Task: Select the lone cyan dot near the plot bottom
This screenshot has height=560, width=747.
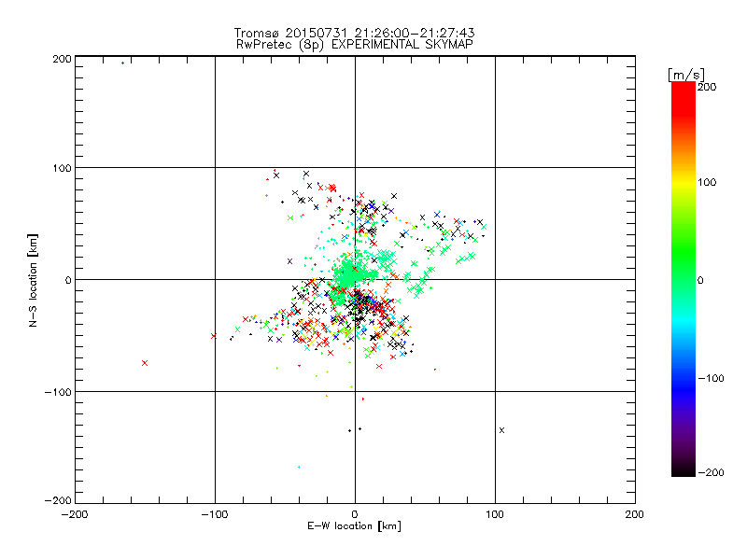Action: 299,468
